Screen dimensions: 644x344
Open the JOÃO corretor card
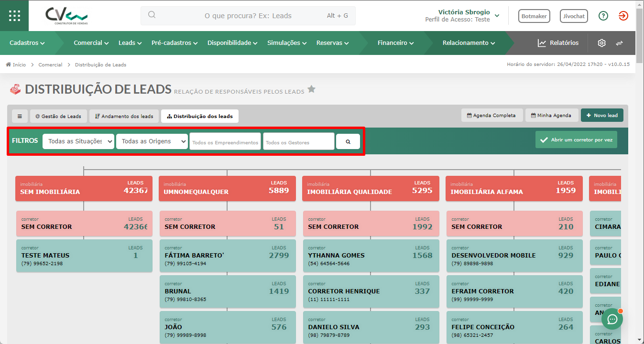[228, 327]
